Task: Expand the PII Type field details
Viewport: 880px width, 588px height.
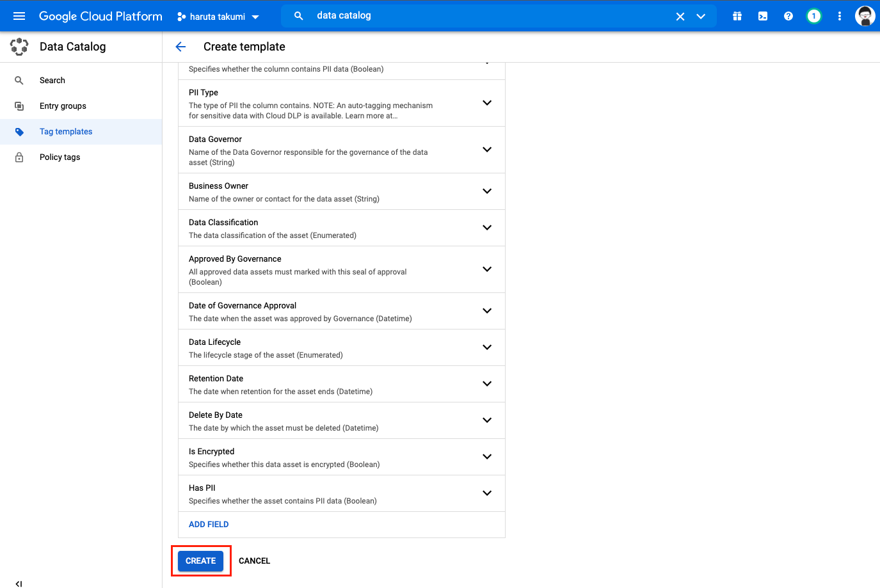Action: 487,102
